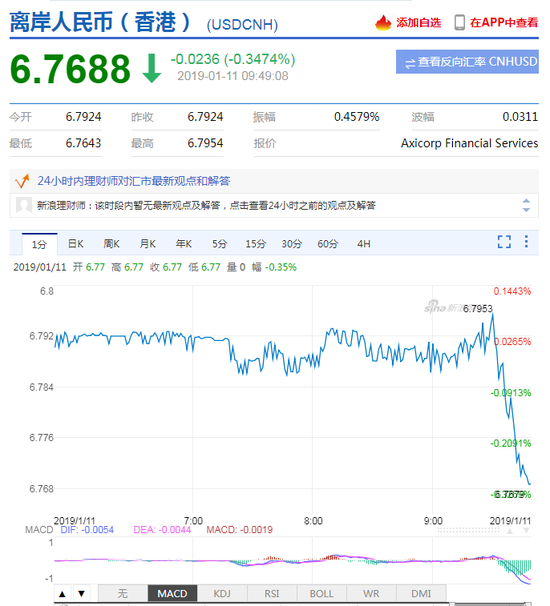Click the 波幅 value 0.0311
Screen dimensions: 550x606
tap(520, 117)
